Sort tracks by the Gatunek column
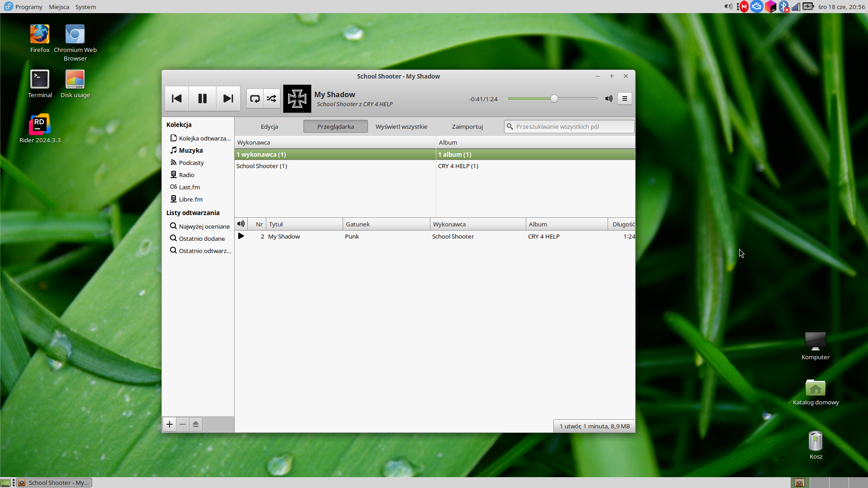 click(x=387, y=224)
